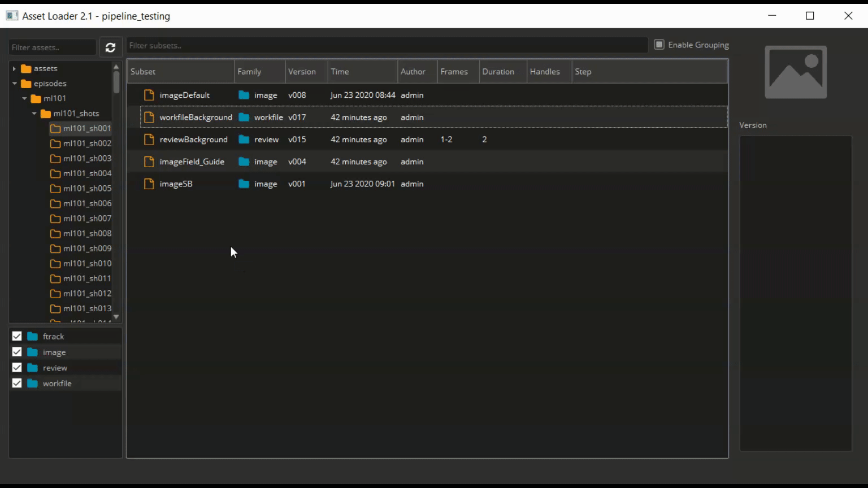The height and width of the screenshot is (488, 868).
Task: Click the asset tree scrollbar down arrow
Action: coord(116,317)
